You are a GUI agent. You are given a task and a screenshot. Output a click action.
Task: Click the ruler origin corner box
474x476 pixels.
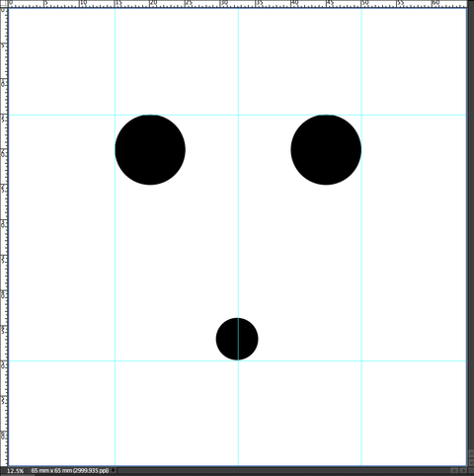click(x=4, y=4)
